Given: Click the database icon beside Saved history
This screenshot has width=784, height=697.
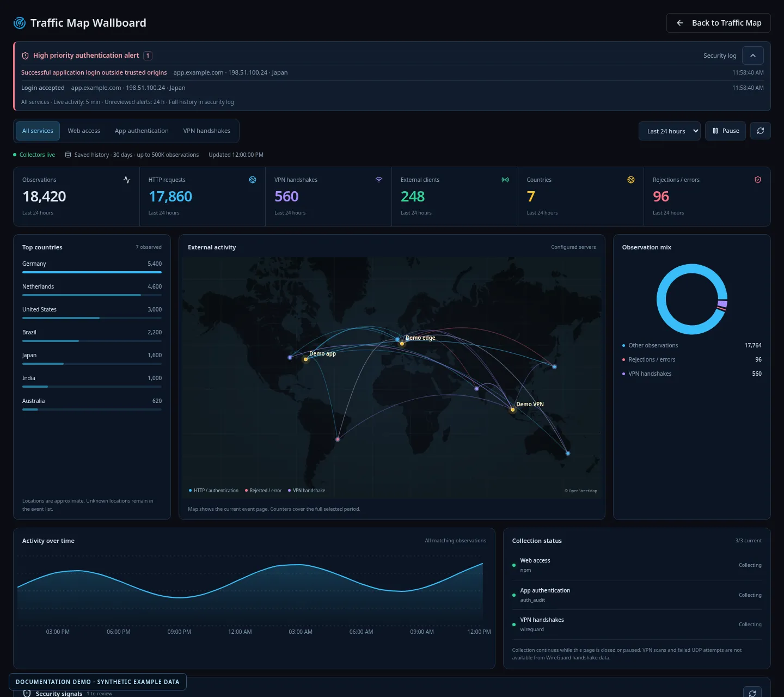Looking at the screenshot, I should click(x=68, y=155).
